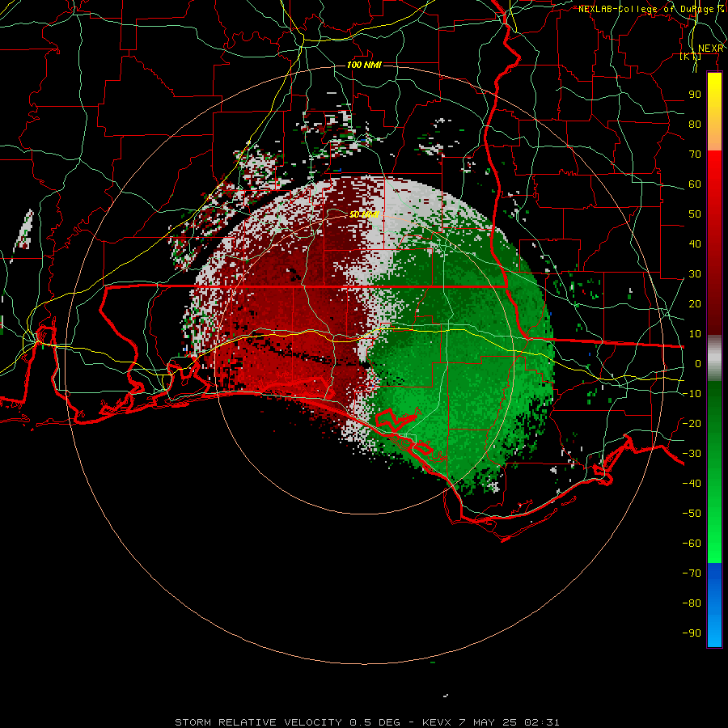Click the NEXR label above the colorbar
The image size is (728, 728).
711,49
